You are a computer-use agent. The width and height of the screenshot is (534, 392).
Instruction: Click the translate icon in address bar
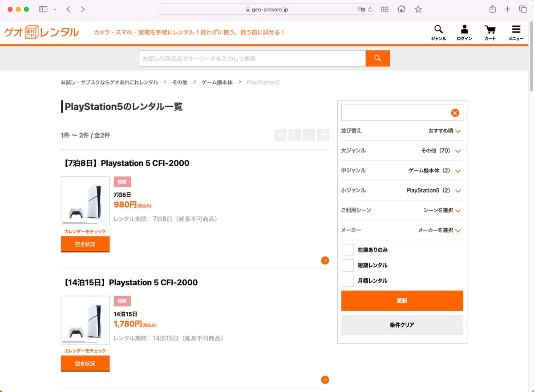click(361, 9)
